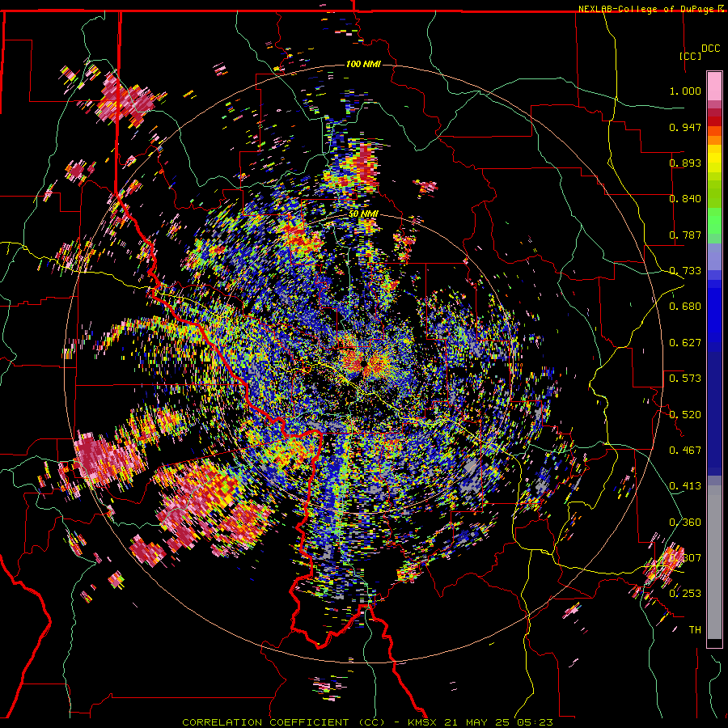Click the 0.680 scale value
Viewport: 728px width, 728px height.
685,307
